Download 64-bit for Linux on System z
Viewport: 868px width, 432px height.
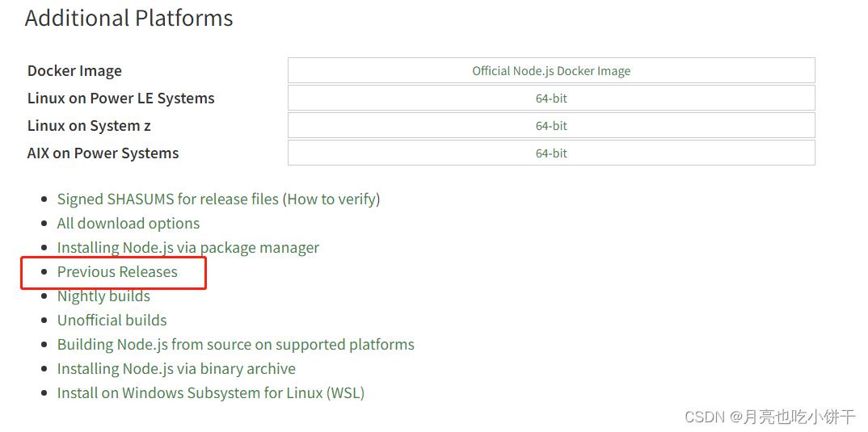551,125
